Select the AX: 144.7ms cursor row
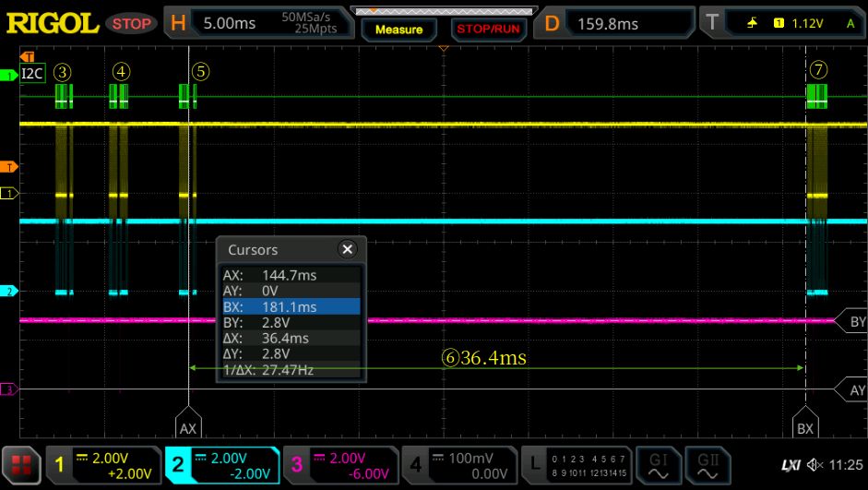868x490 pixels. coord(291,275)
